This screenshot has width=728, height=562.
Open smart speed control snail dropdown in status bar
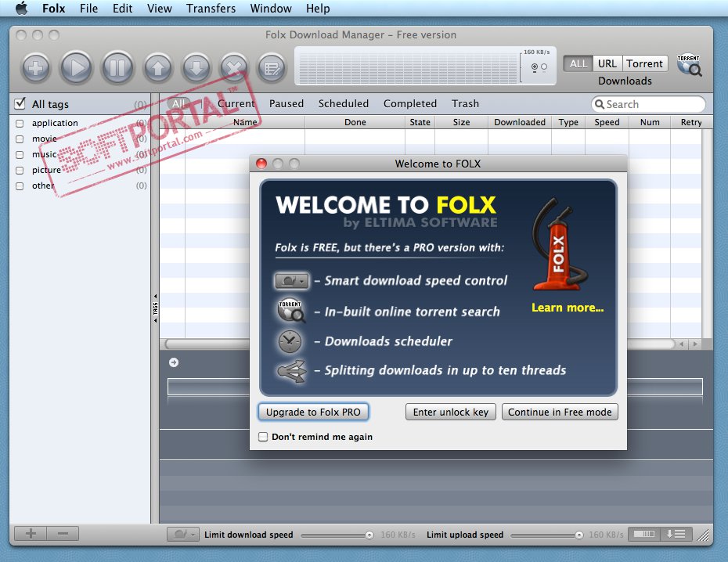[x=183, y=534]
